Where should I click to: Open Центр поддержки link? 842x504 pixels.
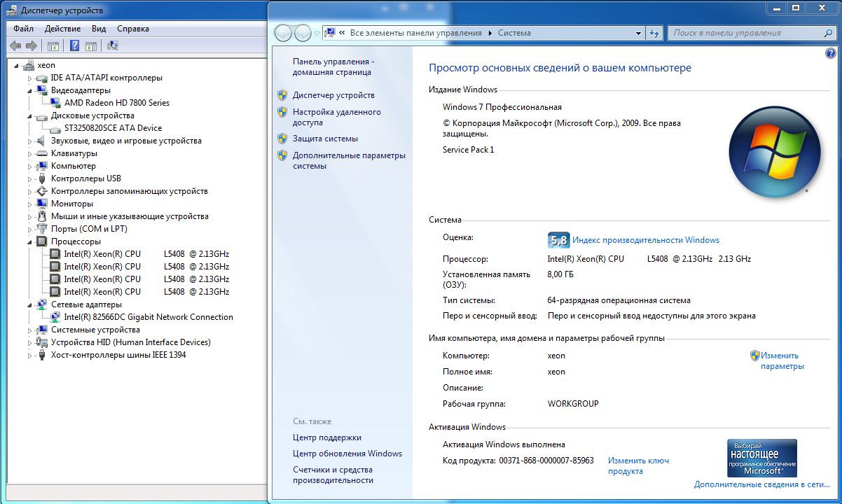coord(327,437)
